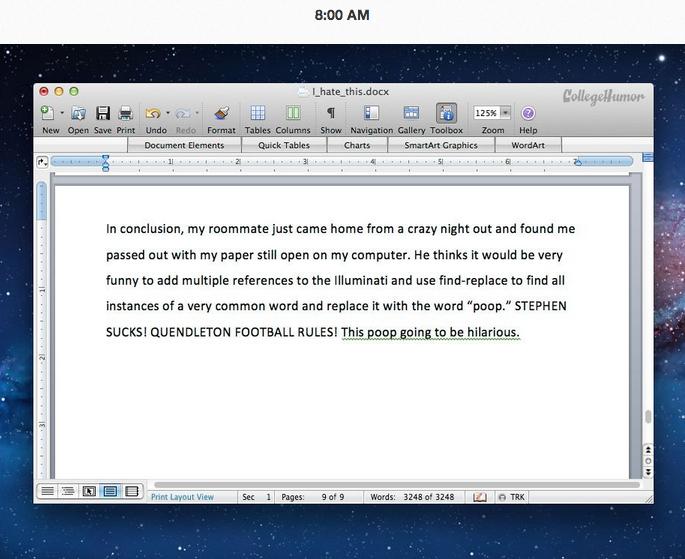The image size is (685, 559).
Task: Click the Tables toolbar icon
Action: pyautogui.click(x=258, y=114)
